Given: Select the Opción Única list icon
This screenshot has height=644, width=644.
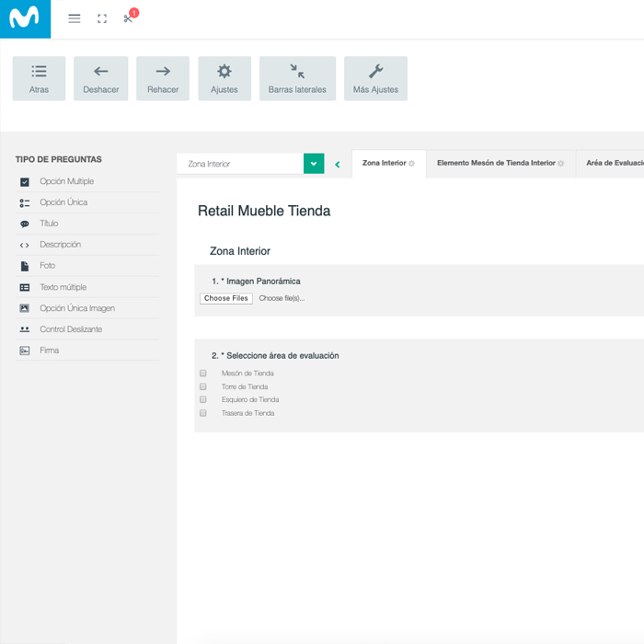Looking at the screenshot, I should pos(25,203).
